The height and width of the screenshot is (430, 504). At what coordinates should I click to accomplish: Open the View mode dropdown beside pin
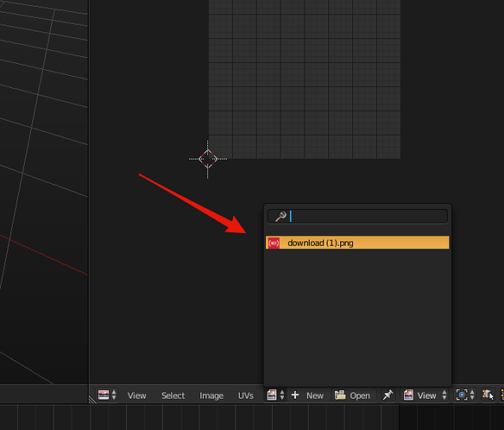click(x=425, y=395)
